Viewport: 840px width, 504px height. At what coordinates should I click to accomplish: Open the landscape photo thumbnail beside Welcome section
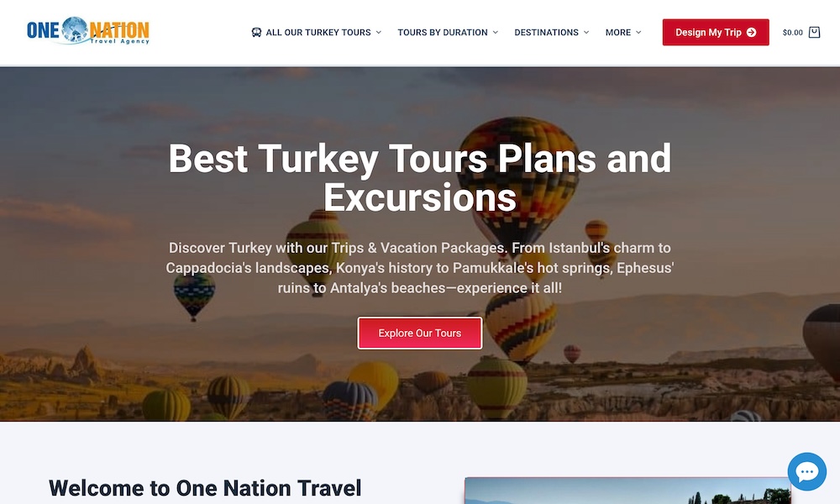point(627,491)
